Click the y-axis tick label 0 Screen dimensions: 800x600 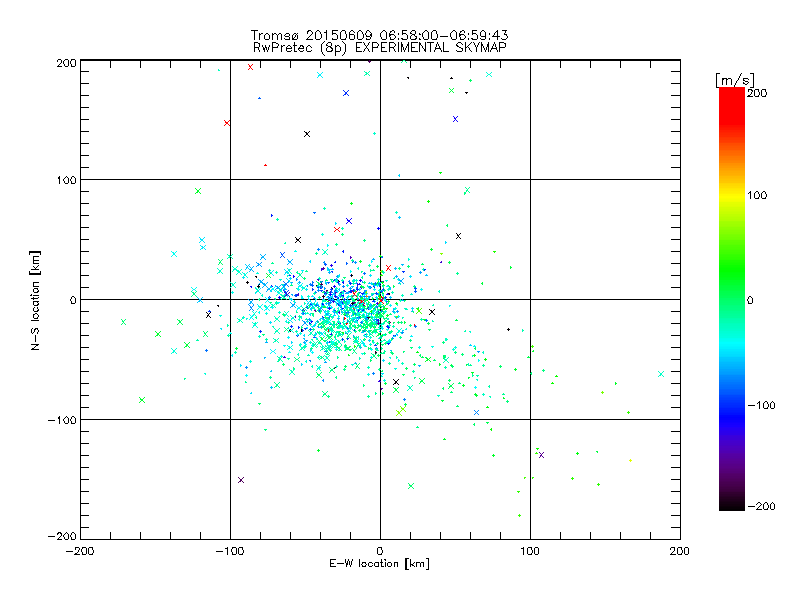(73, 300)
